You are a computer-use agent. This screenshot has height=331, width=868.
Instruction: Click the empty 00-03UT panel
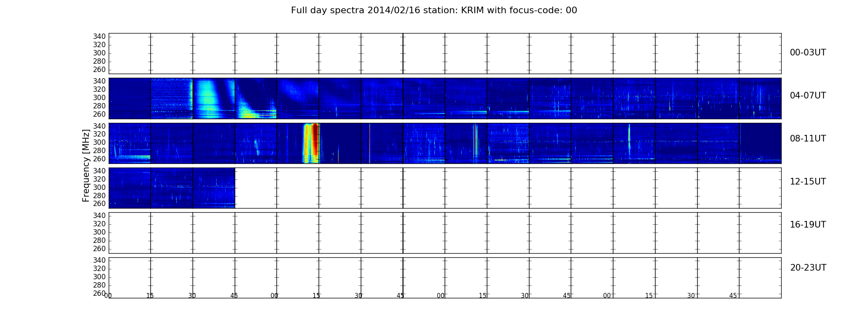tap(445, 53)
